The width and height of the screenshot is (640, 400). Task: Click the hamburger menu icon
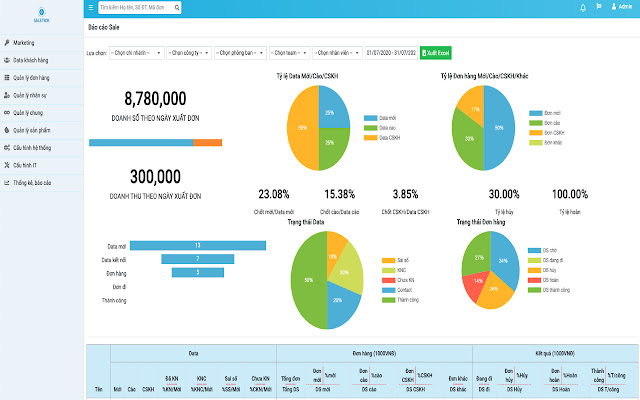pos(91,7)
